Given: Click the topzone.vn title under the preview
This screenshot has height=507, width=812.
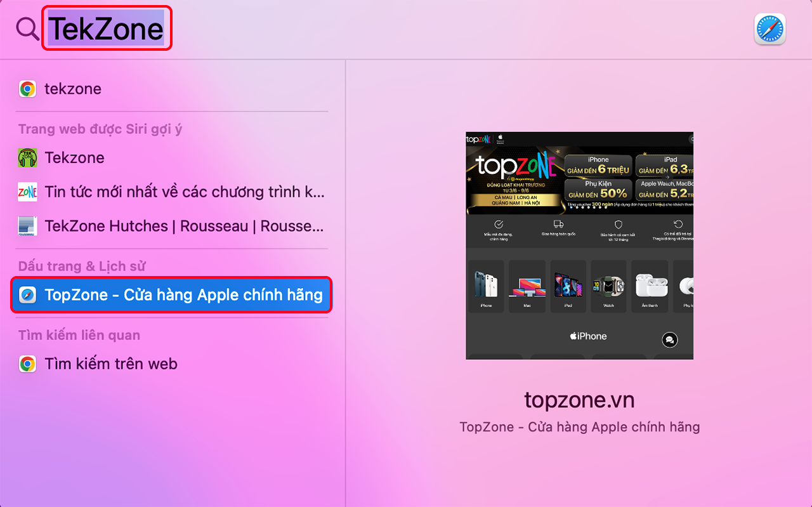Looking at the screenshot, I should point(579,400).
